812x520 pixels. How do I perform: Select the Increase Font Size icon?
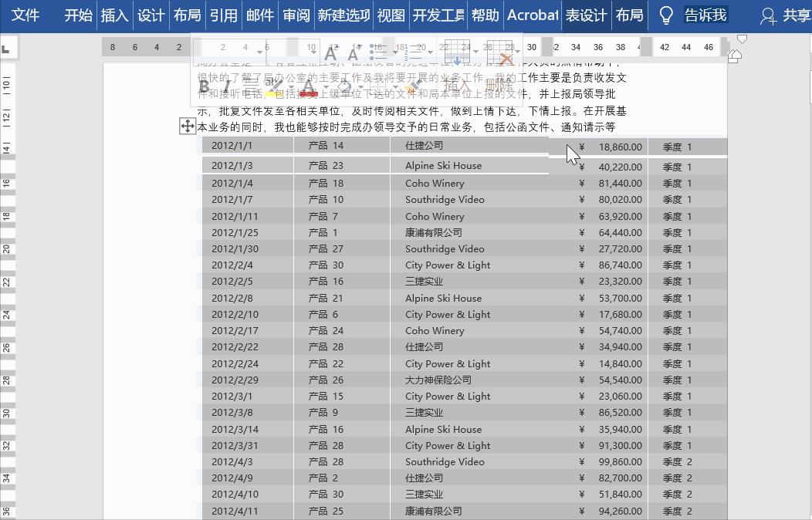[330, 51]
